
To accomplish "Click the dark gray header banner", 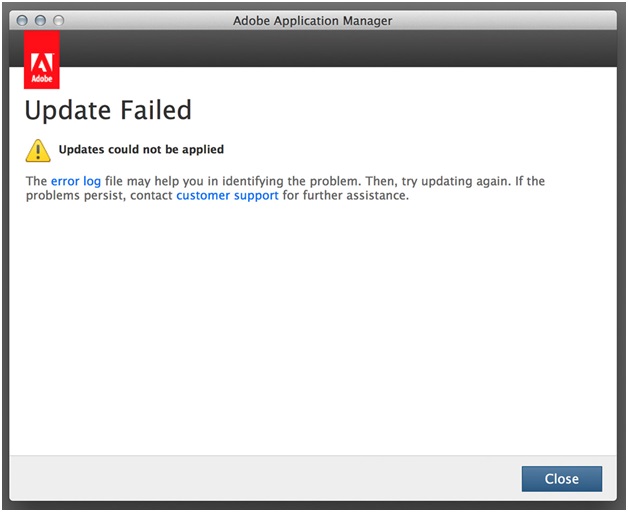I will (x=336, y=48).
